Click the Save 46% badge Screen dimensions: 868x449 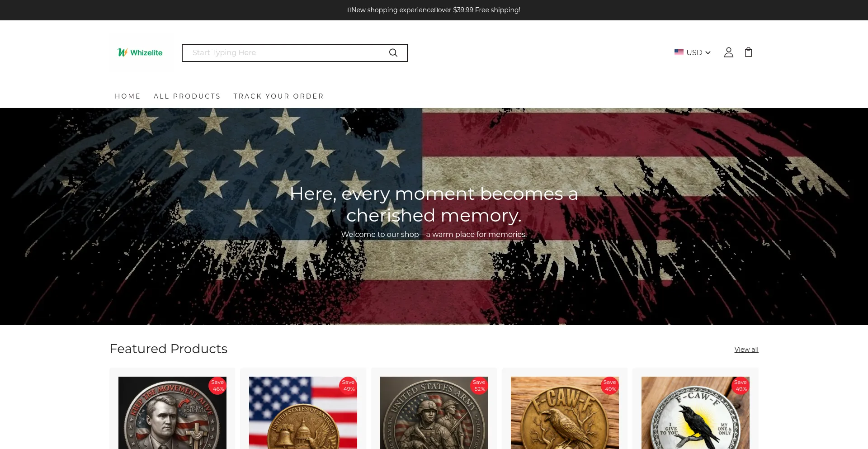(x=217, y=385)
